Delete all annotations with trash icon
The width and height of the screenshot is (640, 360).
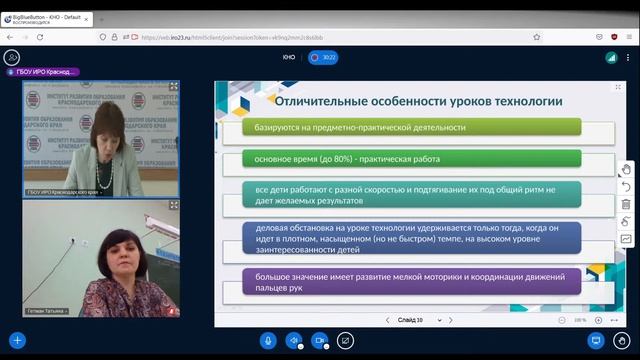coord(626,204)
